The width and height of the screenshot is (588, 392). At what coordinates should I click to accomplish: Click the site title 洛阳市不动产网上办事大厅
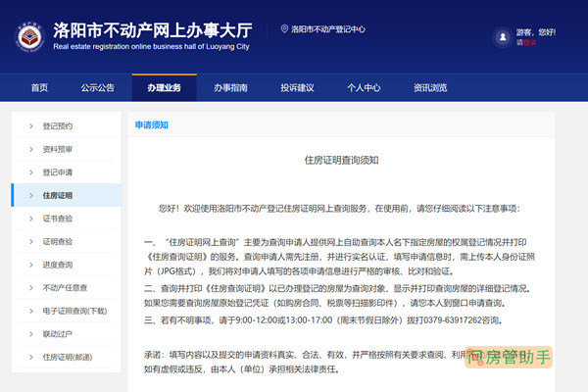click(x=153, y=30)
